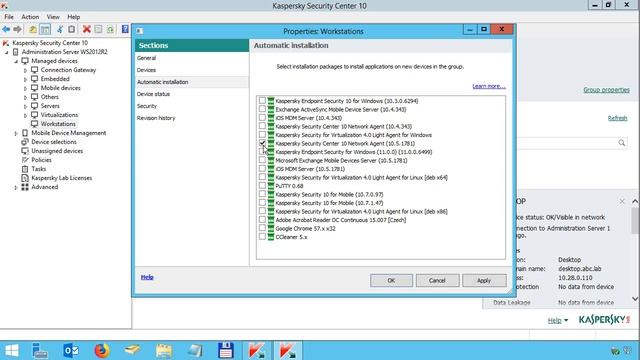The height and width of the screenshot is (360, 640).
Task: Expand the Virtualizations group
Action: pos(25,115)
